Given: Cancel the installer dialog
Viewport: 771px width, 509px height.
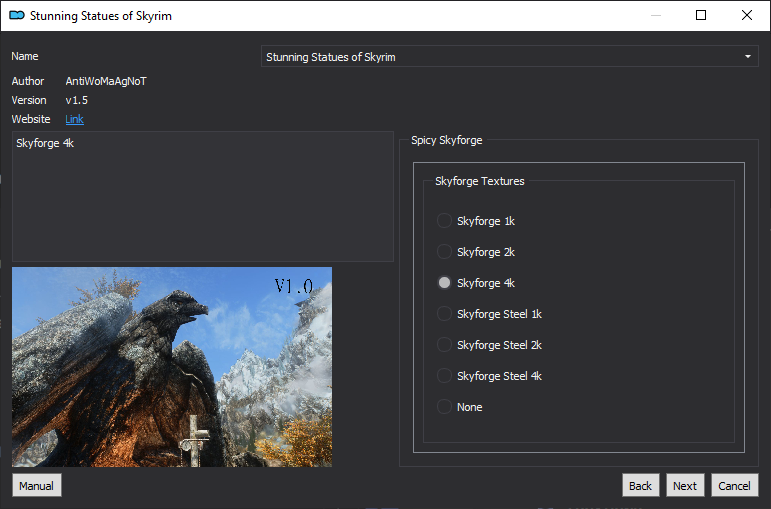Looking at the screenshot, I should pyautogui.click(x=734, y=485).
